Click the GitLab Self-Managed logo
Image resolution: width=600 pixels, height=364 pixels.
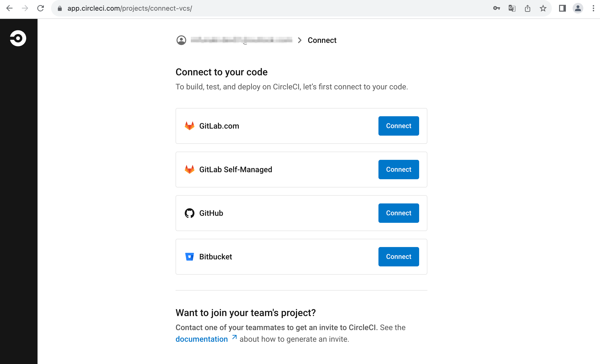click(189, 169)
